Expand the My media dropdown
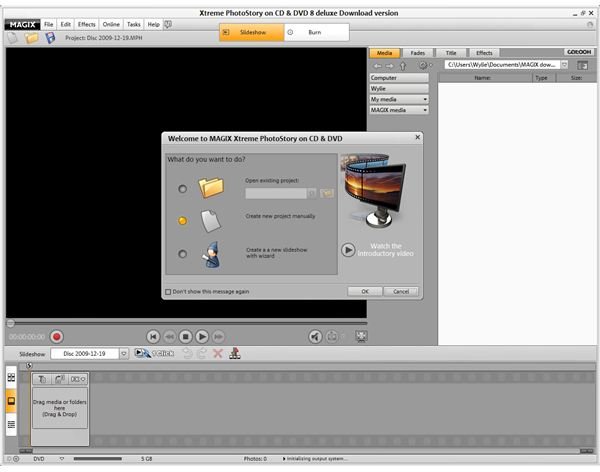The width and height of the screenshot is (600, 472). click(x=425, y=99)
